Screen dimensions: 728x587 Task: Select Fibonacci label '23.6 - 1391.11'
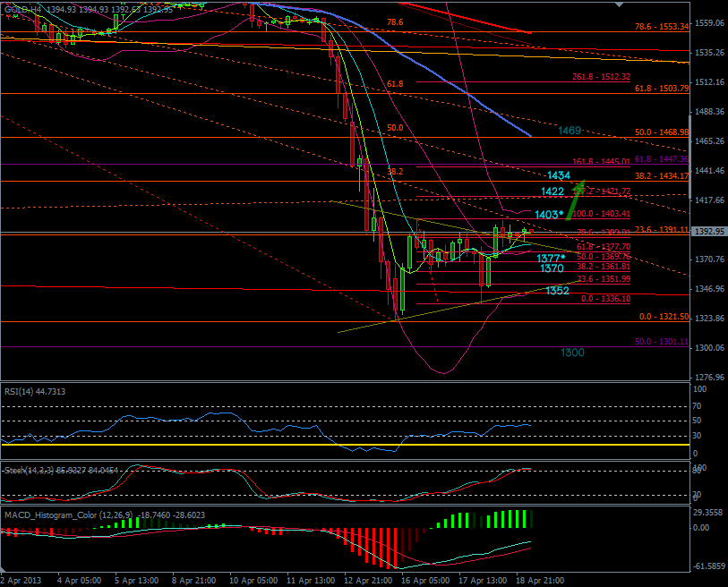662,229
